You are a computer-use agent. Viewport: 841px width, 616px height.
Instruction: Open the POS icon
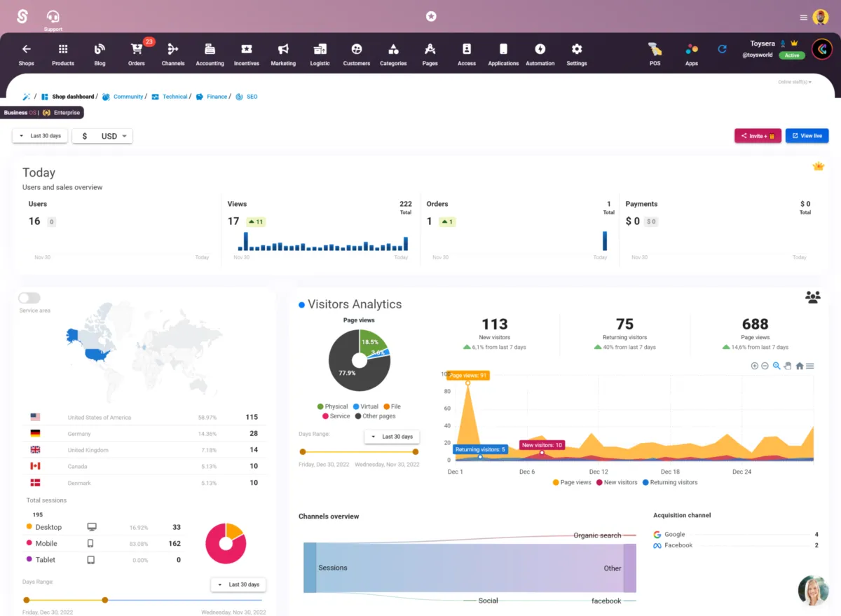point(655,49)
